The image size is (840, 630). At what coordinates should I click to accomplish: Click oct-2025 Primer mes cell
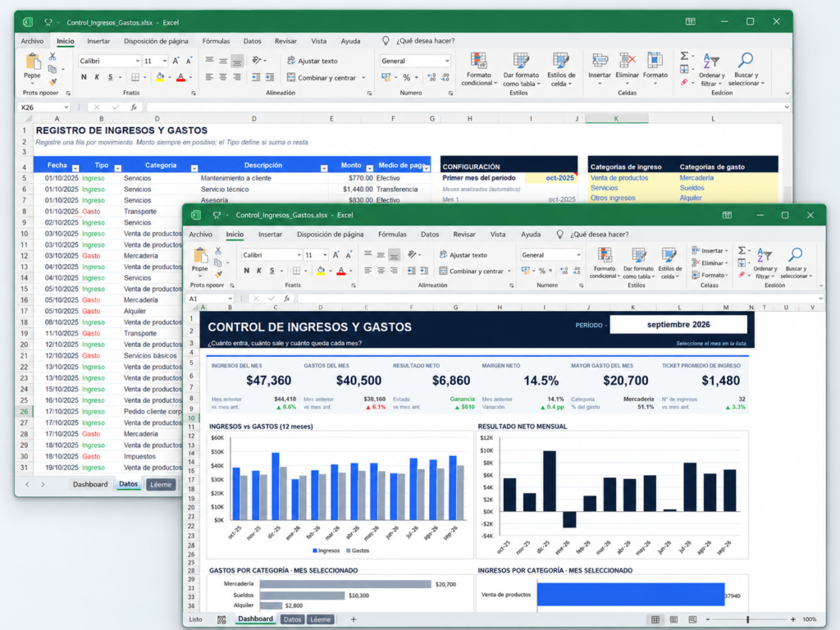coord(550,178)
